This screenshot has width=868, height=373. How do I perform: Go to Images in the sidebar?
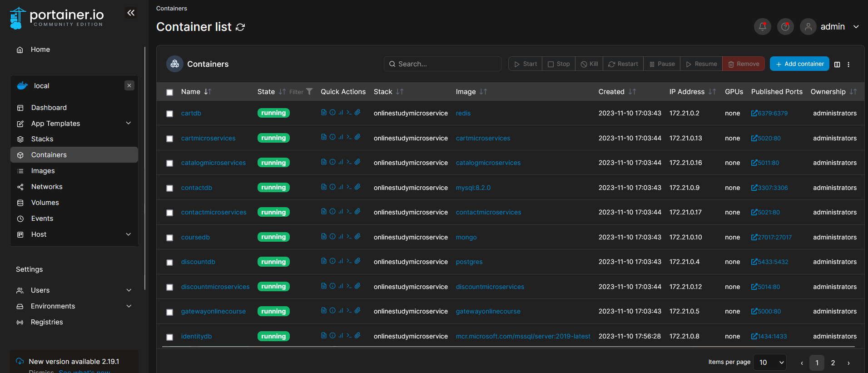[x=43, y=171]
